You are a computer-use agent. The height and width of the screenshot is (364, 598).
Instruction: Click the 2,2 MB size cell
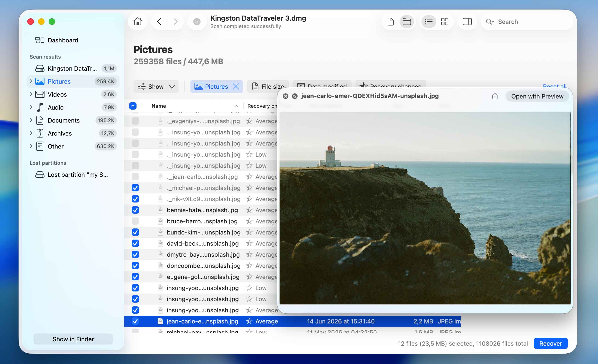(x=423, y=321)
